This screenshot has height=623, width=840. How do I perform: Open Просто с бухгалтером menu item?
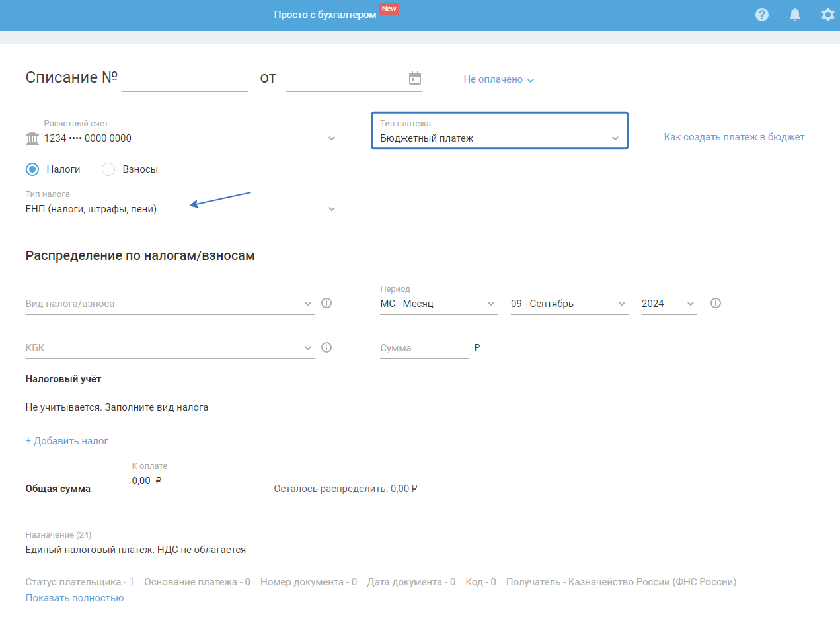(325, 15)
